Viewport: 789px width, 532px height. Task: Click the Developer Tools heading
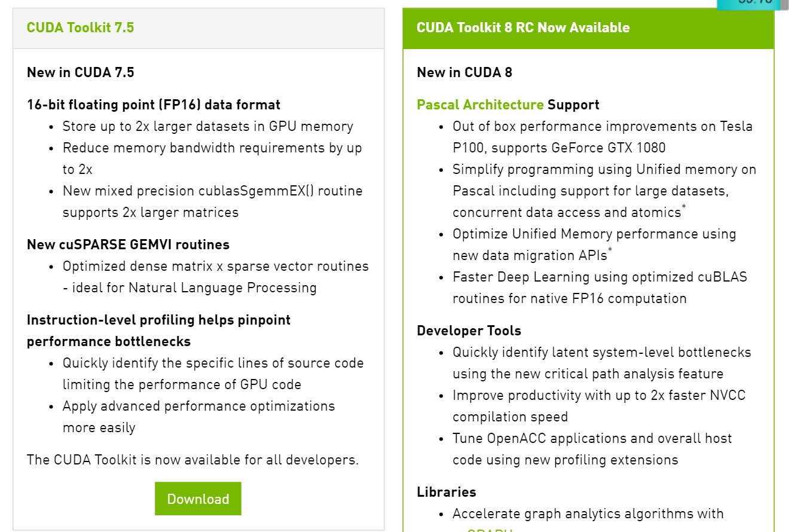469,331
